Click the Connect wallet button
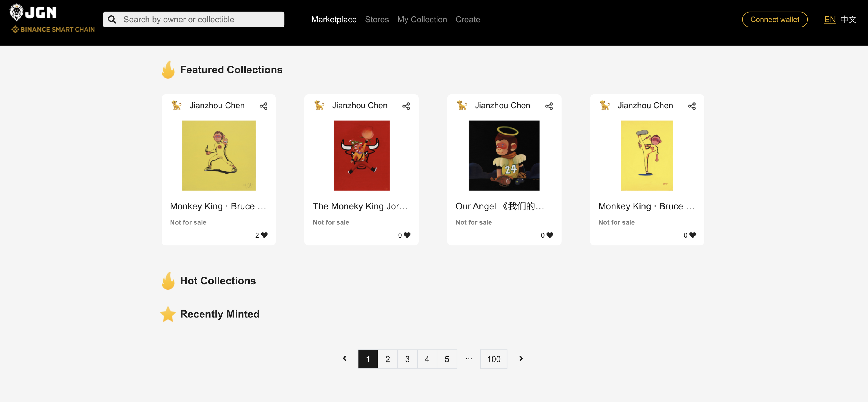 [x=774, y=20]
